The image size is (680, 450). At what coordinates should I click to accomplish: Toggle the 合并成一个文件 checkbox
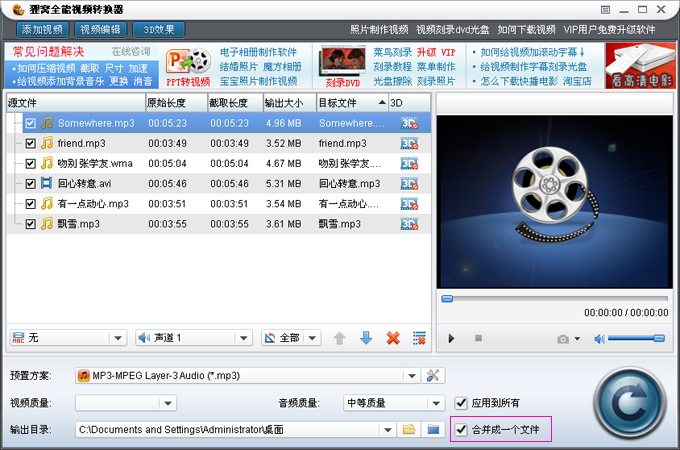[x=461, y=430]
